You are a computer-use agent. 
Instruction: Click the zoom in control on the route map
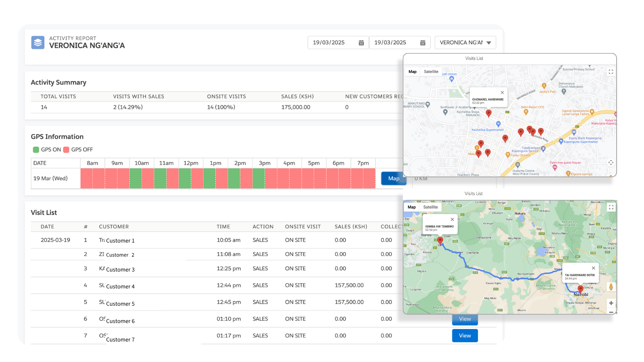[x=611, y=303]
